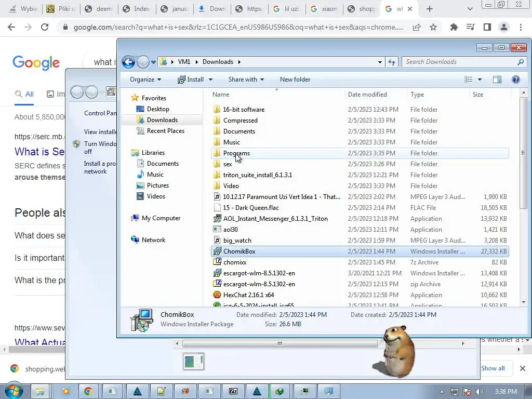Select escargot-wlm-8.5.1302-en Windows Installer icon

coord(217,273)
